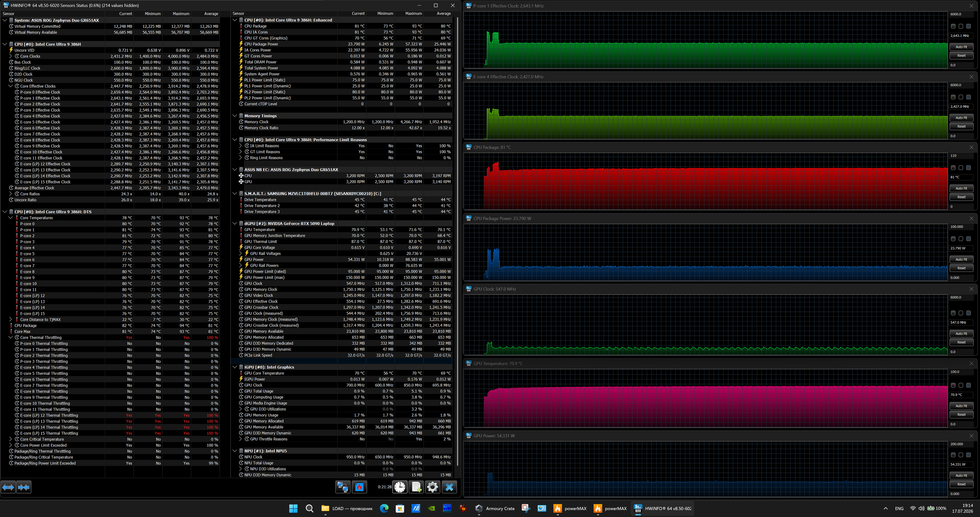
Task: Click the CPU fan icon in ASUS NB EC
Action: point(241,175)
